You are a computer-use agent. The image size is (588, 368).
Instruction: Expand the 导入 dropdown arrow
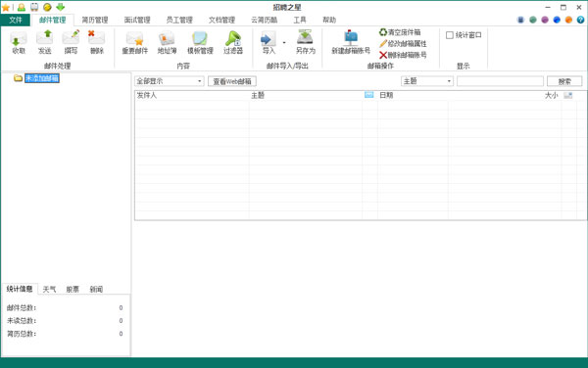284,43
